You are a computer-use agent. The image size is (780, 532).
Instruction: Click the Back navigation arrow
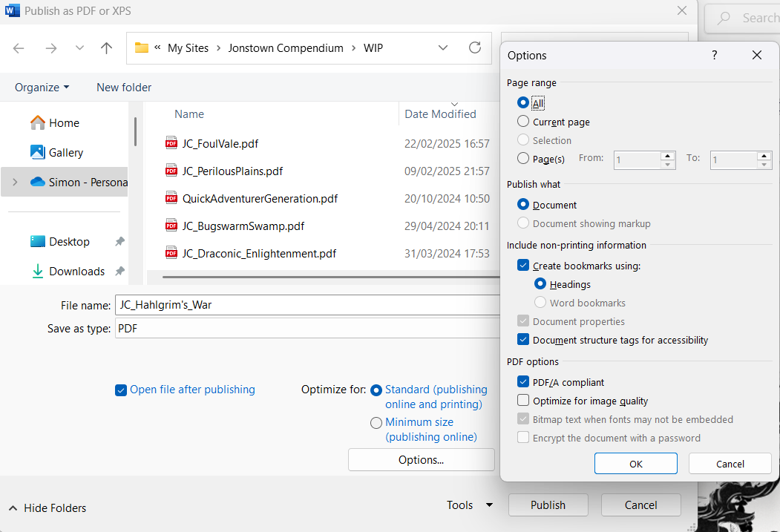tap(19, 48)
